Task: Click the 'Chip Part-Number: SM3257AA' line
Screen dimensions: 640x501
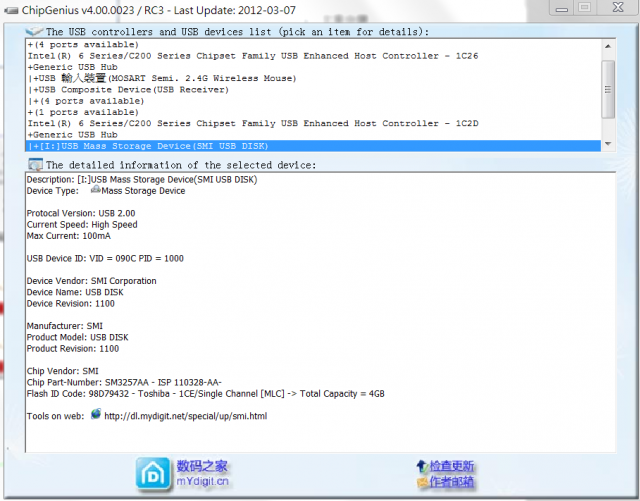Action: click(124, 383)
